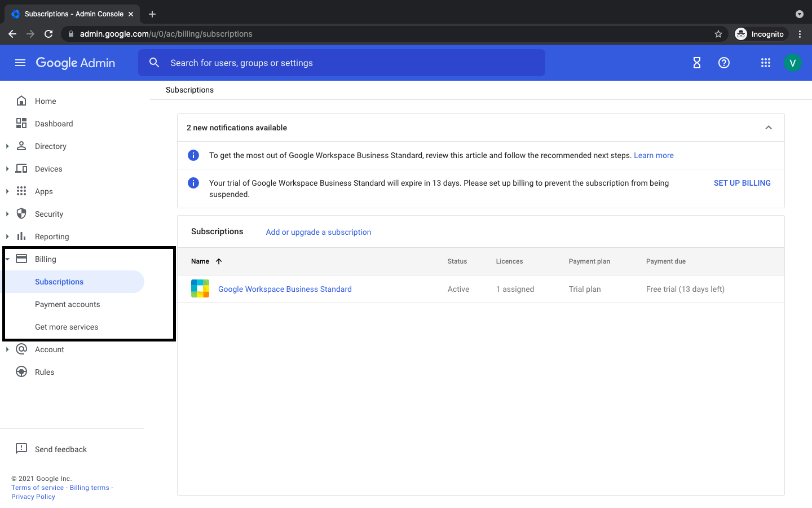Click the info icon beside Business Standard article notice
Image resolution: width=812 pixels, height=508 pixels.
click(x=193, y=155)
